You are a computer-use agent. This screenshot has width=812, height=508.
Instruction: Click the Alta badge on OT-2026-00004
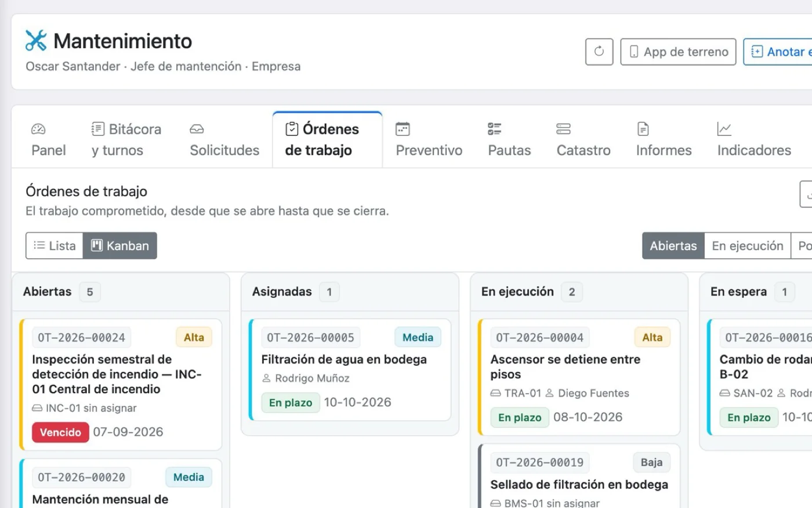[652, 337]
